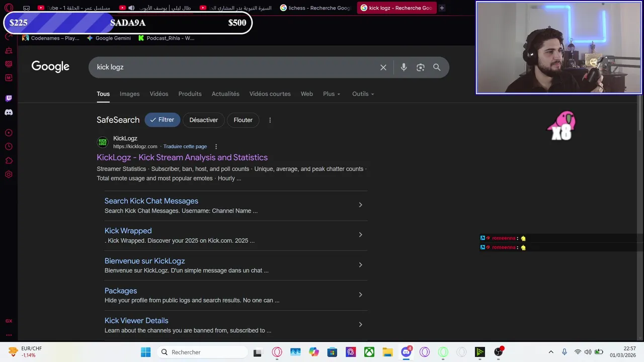The width and height of the screenshot is (644, 362).
Task: Open Codenames bookmark in bookmarks bar
Action: pos(50,38)
